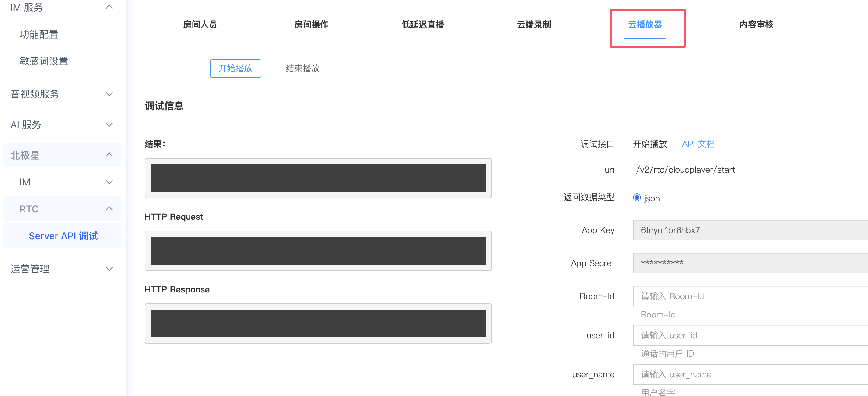Click the RTC sidebar label
The image size is (868, 396).
pos(29,209)
